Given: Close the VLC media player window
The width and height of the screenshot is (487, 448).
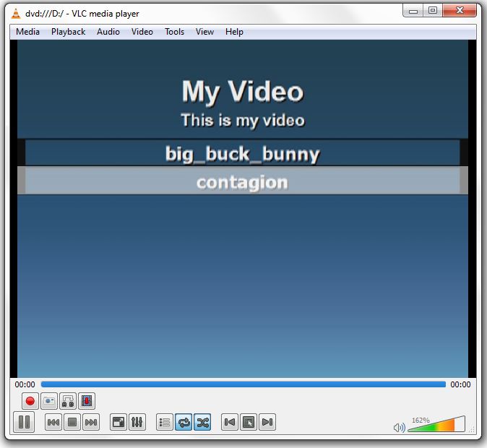Looking at the screenshot, I should click(460, 11).
